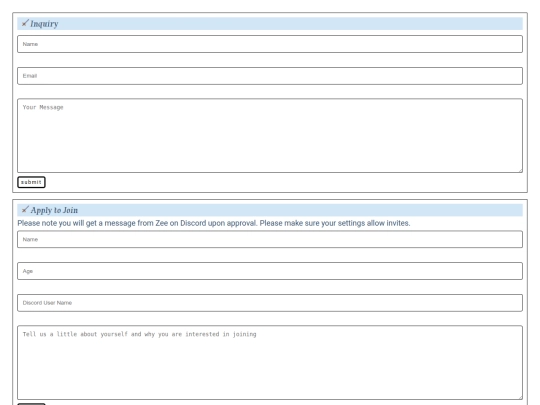
Task: Click the Discord User Name field
Action: point(270,303)
